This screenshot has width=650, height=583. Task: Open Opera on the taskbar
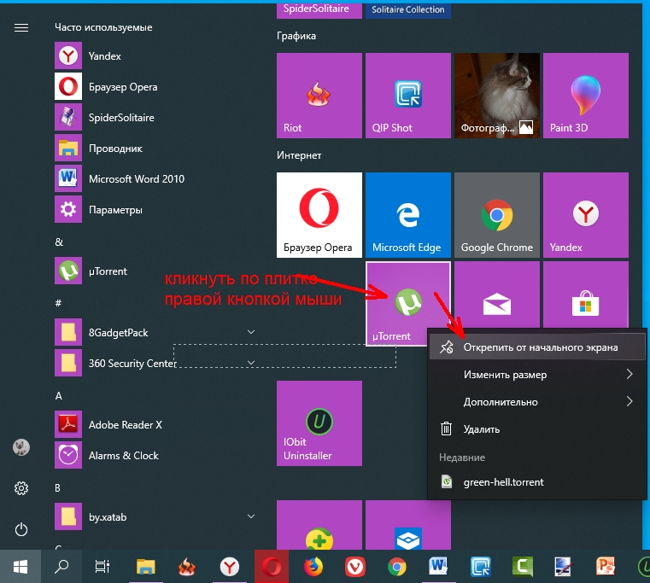tap(272, 566)
